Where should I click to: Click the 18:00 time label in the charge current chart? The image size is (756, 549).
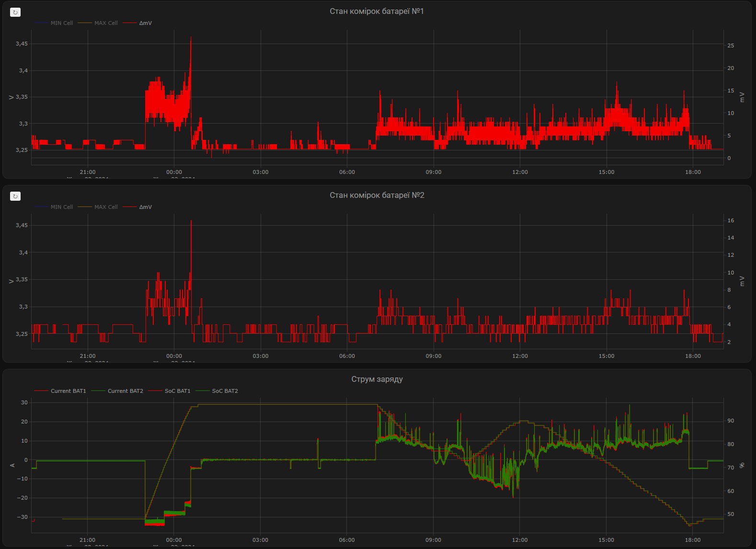(x=693, y=540)
